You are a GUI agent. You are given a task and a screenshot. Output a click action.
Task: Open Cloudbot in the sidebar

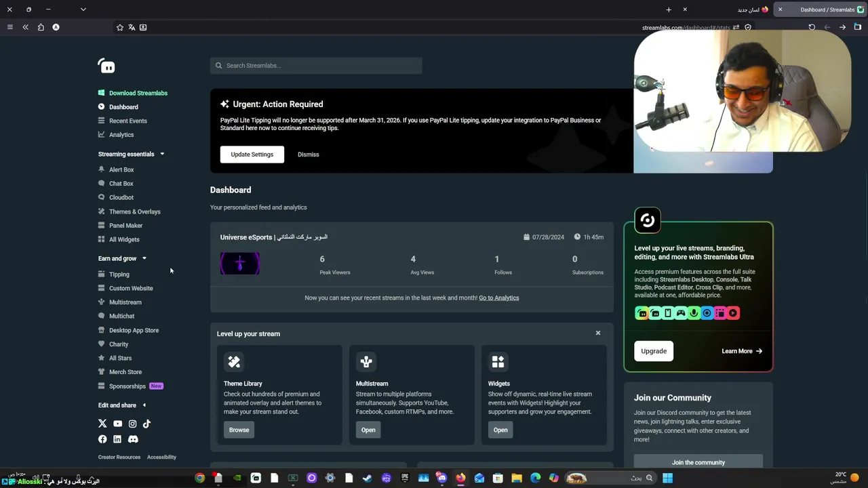tap(116, 197)
